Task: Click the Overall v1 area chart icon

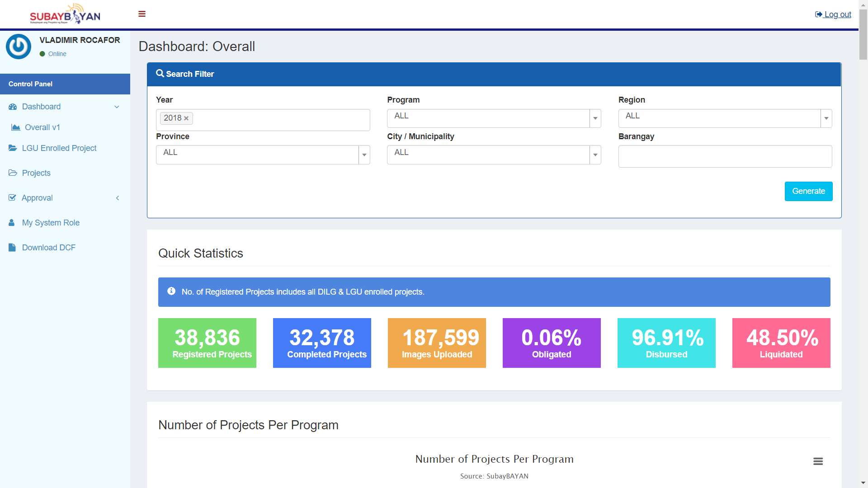Action: point(16,127)
